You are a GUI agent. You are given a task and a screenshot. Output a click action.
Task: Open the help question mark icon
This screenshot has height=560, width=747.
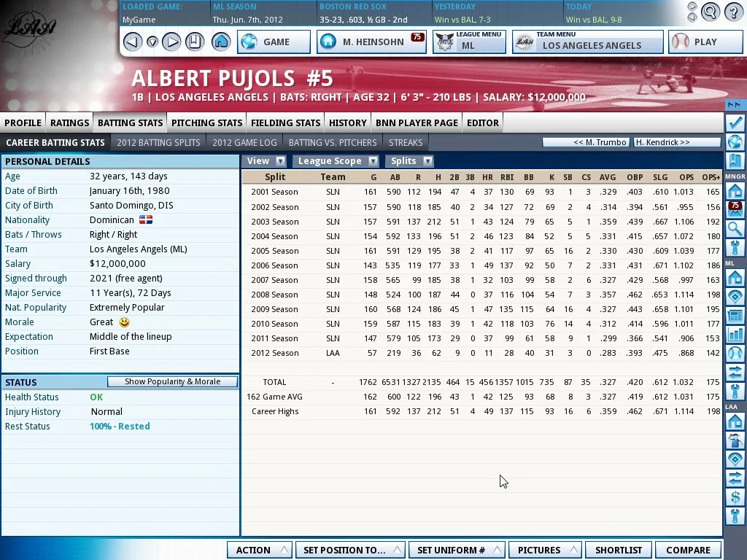[x=732, y=12]
